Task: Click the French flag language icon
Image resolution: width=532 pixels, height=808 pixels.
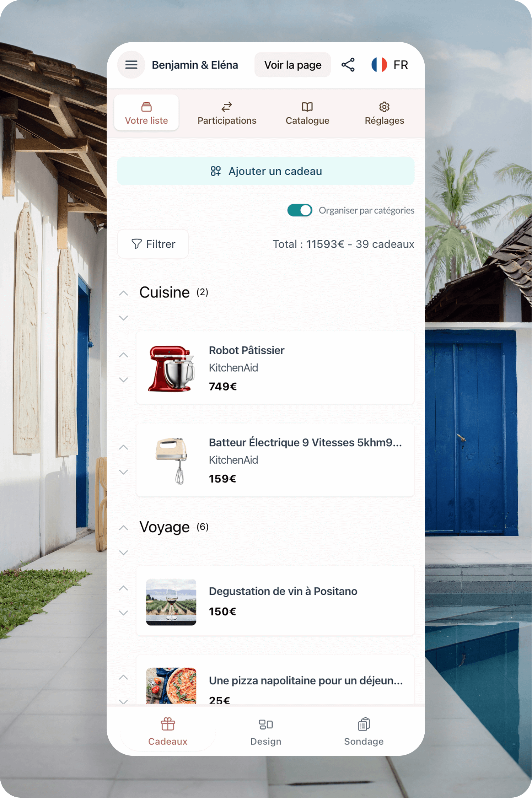Action: point(379,65)
